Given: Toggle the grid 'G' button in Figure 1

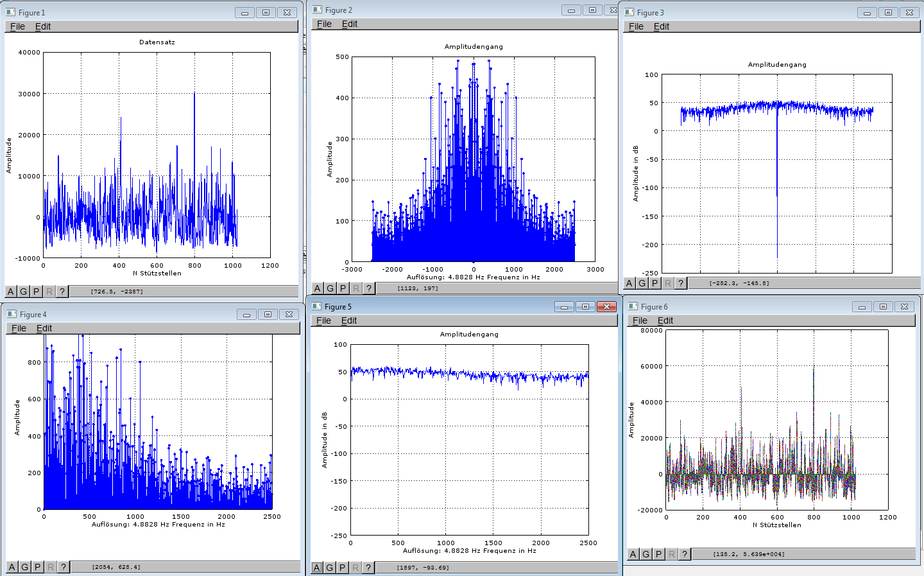Looking at the screenshot, I should click(x=24, y=292).
